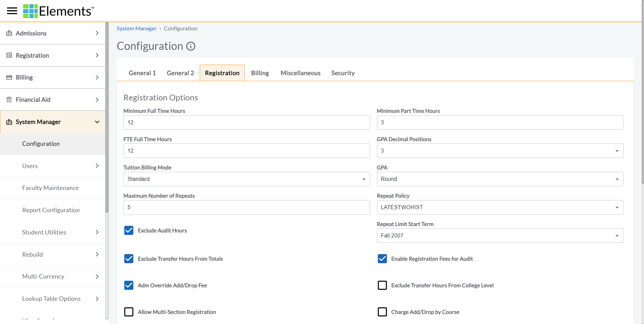Switch to the Miscellaneous tab
Image resolution: width=644 pixels, height=324 pixels.
(x=301, y=73)
